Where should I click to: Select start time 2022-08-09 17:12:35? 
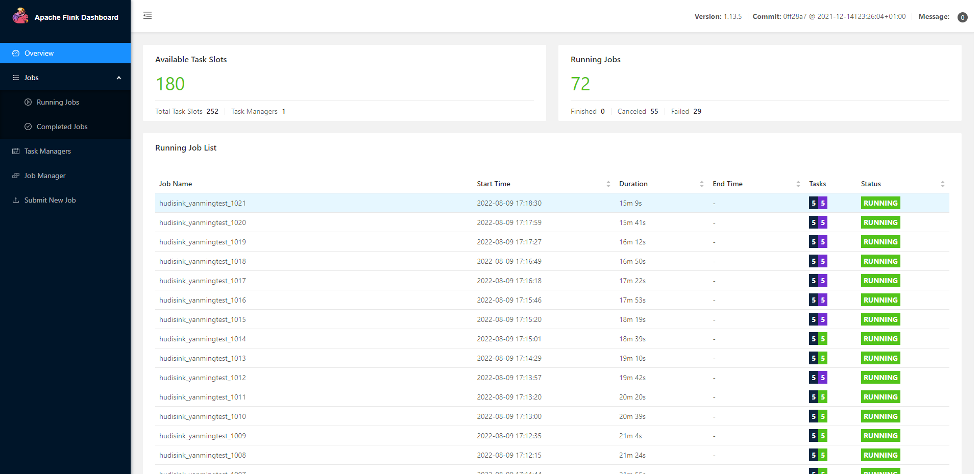(509, 436)
